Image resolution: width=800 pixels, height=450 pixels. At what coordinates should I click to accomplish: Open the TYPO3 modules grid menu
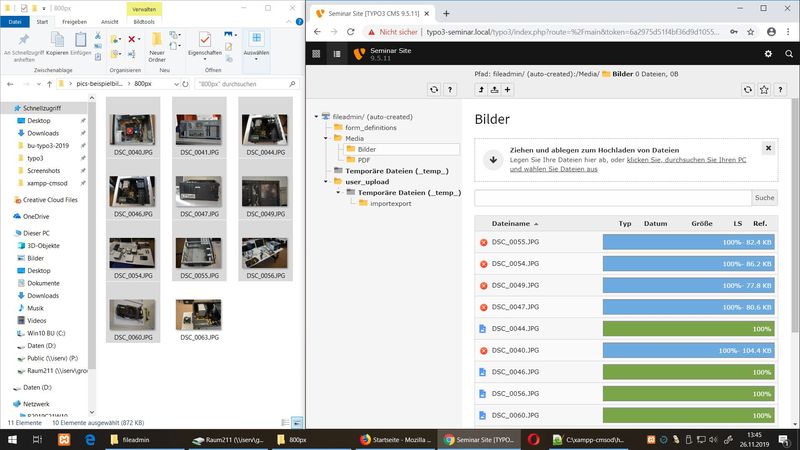(316, 54)
